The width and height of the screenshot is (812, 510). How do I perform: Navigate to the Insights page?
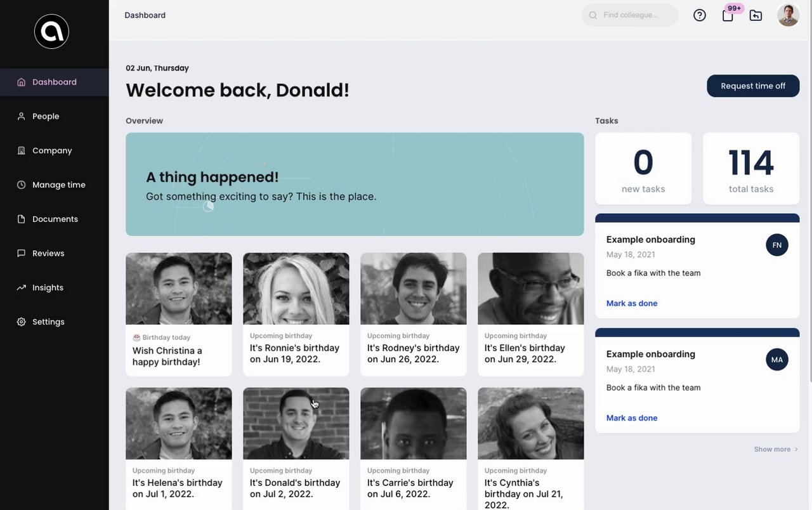point(48,287)
